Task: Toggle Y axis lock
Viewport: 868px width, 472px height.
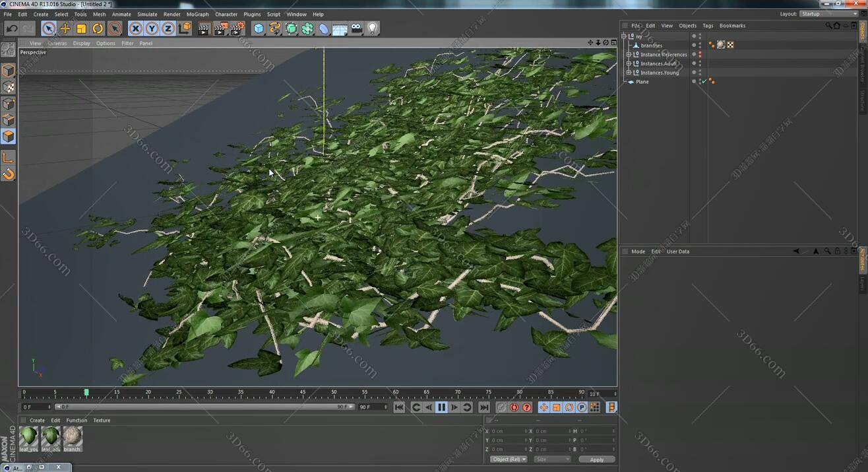Action: (x=152, y=28)
